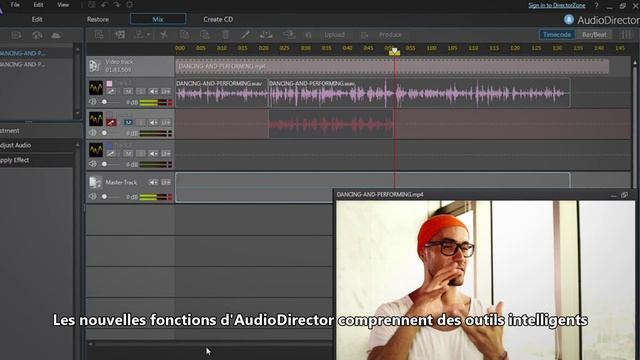Click the cloud icon in the library panel
The image size is (640, 360).
click(56, 36)
